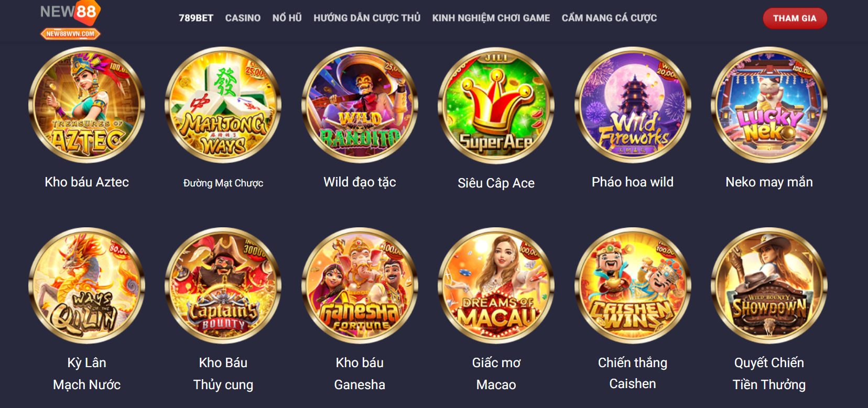Select the Ganesha Fortune game icon
The width and height of the screenshot is (868, 408).
point(360,285)
